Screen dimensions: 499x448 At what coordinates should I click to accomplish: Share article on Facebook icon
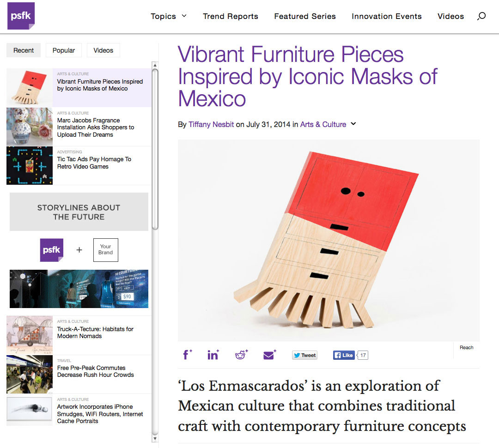[187, 355]
